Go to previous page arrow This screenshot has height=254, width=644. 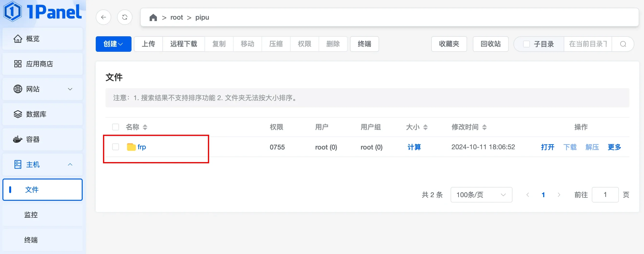click(528, 195)
